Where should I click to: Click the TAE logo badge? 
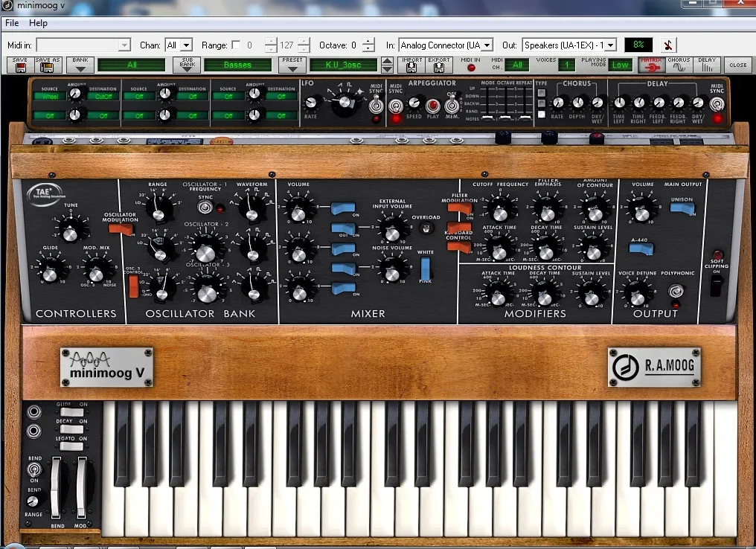click(x=45, y=194)
